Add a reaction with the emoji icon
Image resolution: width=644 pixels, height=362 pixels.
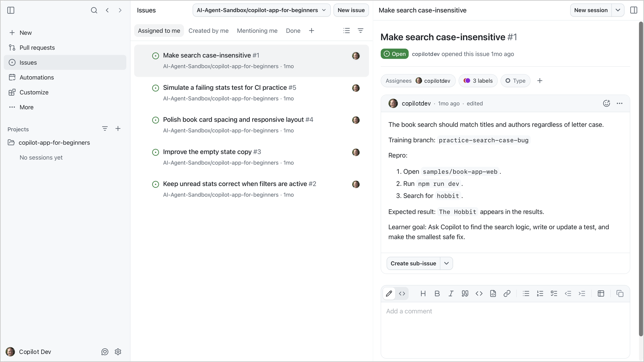[x=606, y=104]
